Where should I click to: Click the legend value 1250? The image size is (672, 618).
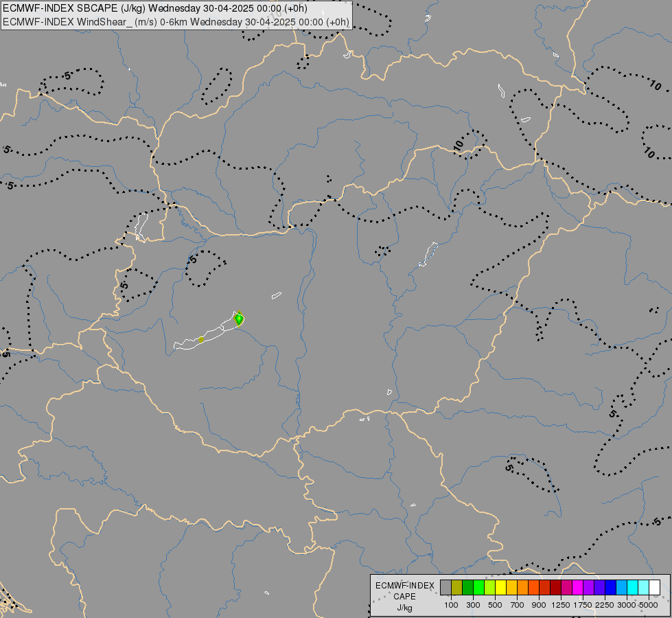click(x=561, y=605)
